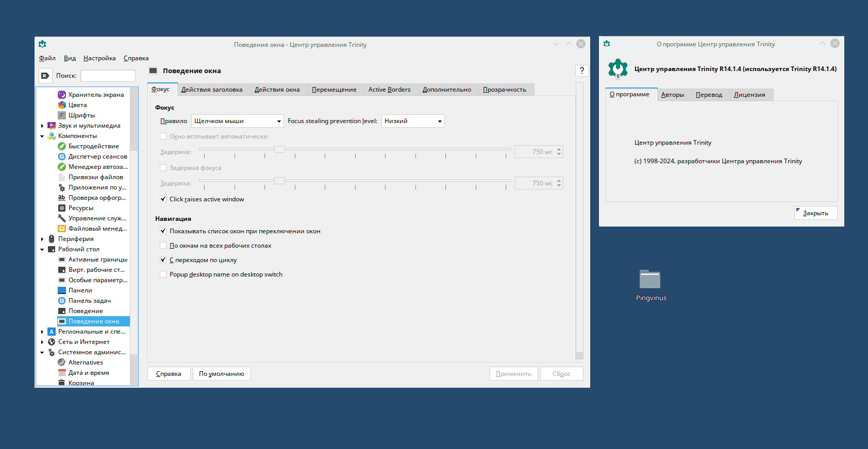The width and height of the screenshot is (868, 449).
Task: Expand the Региональные и специальные branch
Action: [x=42, y=332]
